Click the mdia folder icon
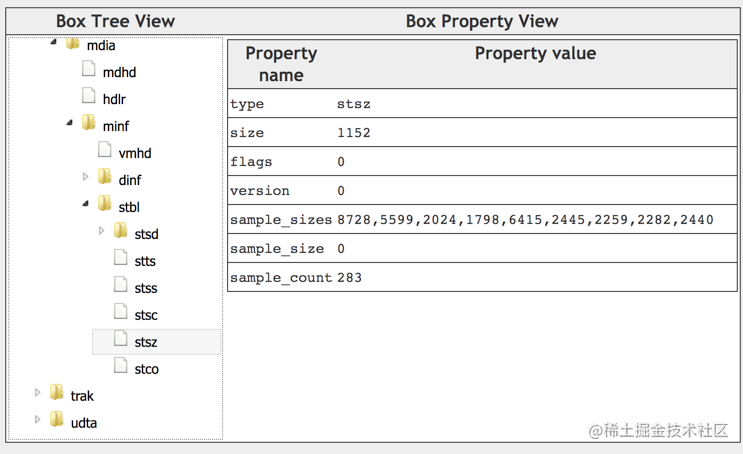743x454 pixels. point(72,44)
